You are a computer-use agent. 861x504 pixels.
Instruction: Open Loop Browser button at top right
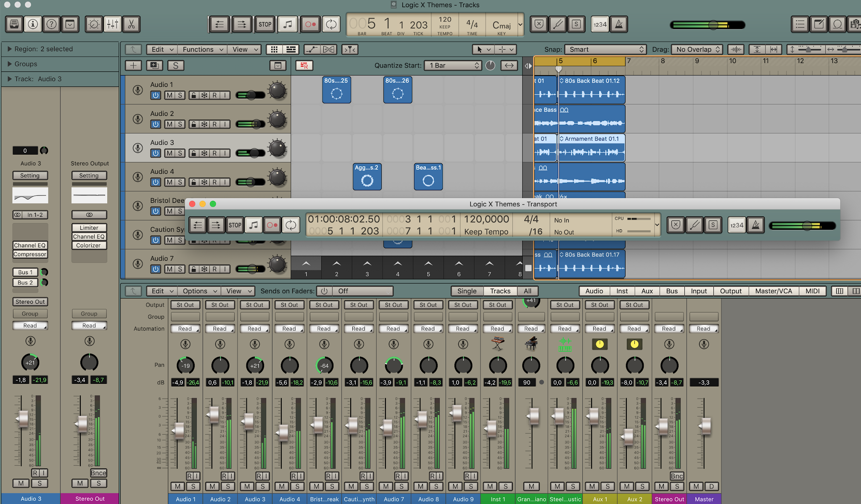click(x=837, y=24)
